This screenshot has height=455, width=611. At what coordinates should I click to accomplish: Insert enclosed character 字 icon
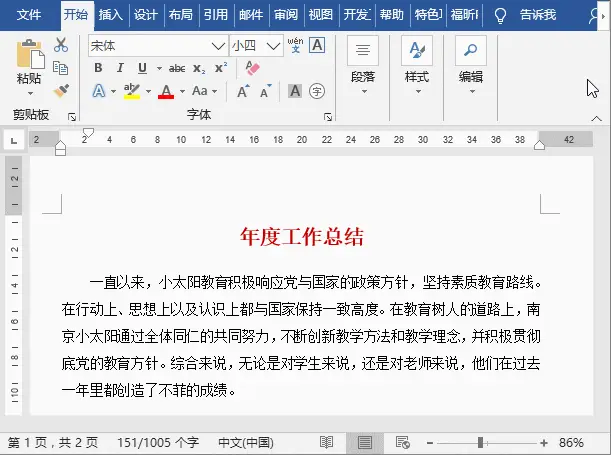pos(317,91)
